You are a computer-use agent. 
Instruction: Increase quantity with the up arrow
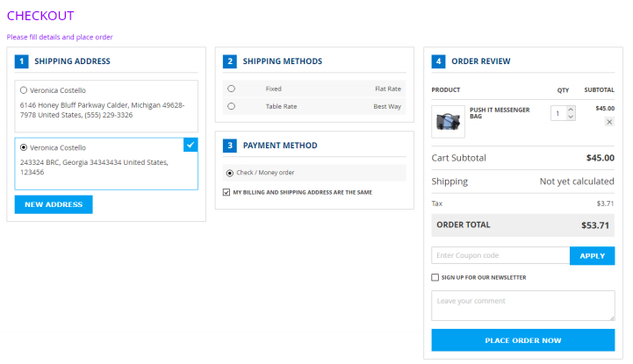[571, 110]
